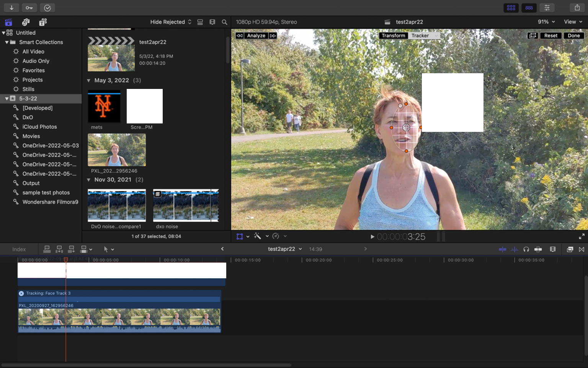588x368 pixels.
Task: Toggle the Inspector panel visibility
Action: (x=547, y=8)
